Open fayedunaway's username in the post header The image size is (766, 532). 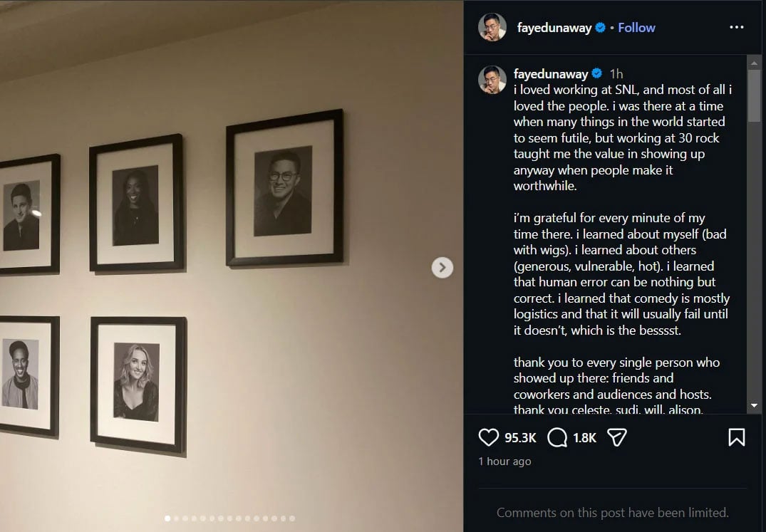coord(553,27)
